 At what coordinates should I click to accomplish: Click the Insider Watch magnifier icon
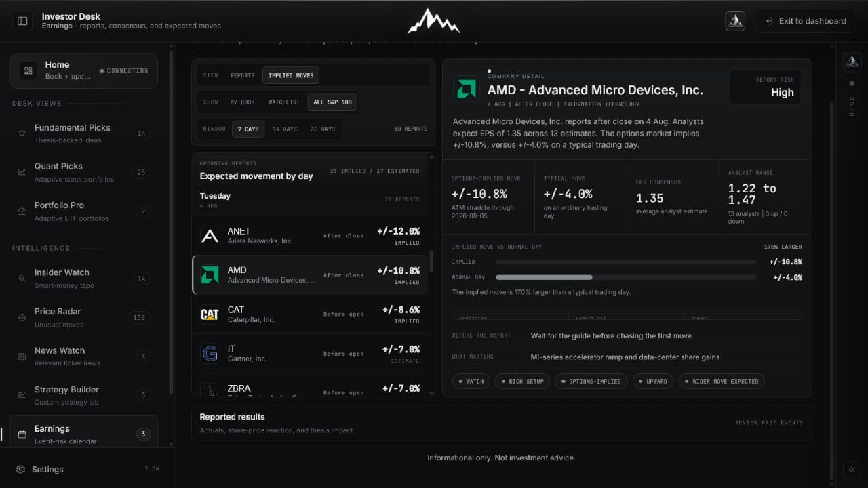tap(22, 279)
